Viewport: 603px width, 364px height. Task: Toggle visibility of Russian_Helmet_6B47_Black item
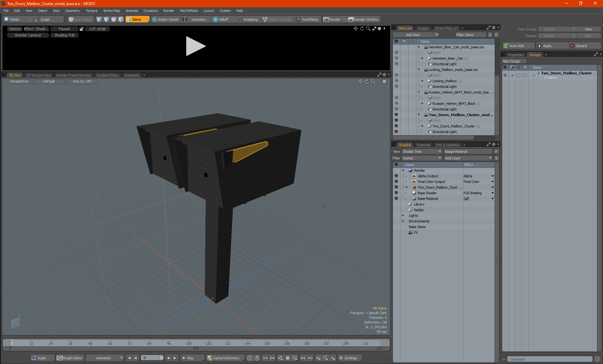(396, 104)
